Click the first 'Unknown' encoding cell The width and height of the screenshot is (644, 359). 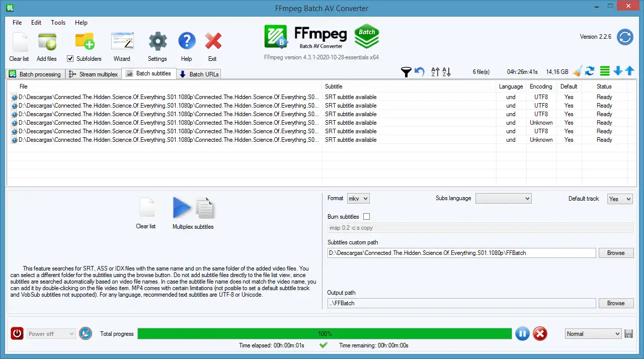coord(541,123)
